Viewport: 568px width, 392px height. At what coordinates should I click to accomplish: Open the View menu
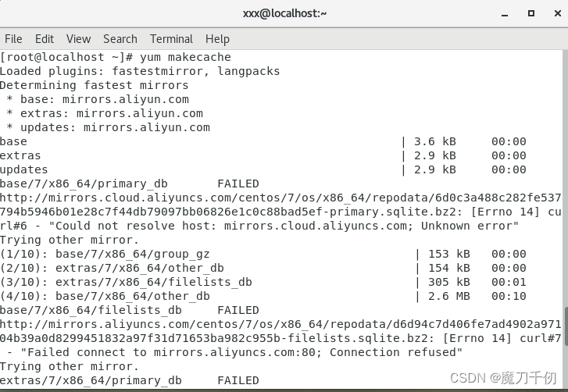(x=78, y=39)
